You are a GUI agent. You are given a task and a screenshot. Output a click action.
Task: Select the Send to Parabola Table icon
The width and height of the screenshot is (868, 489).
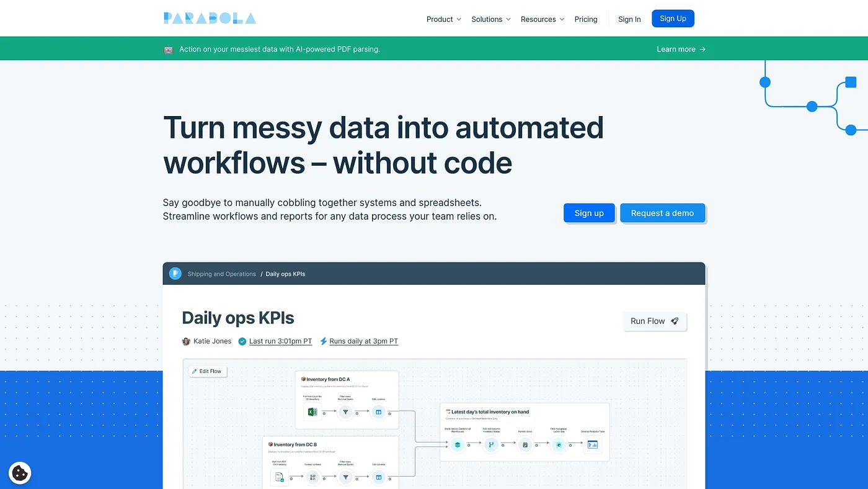point(593,444)
